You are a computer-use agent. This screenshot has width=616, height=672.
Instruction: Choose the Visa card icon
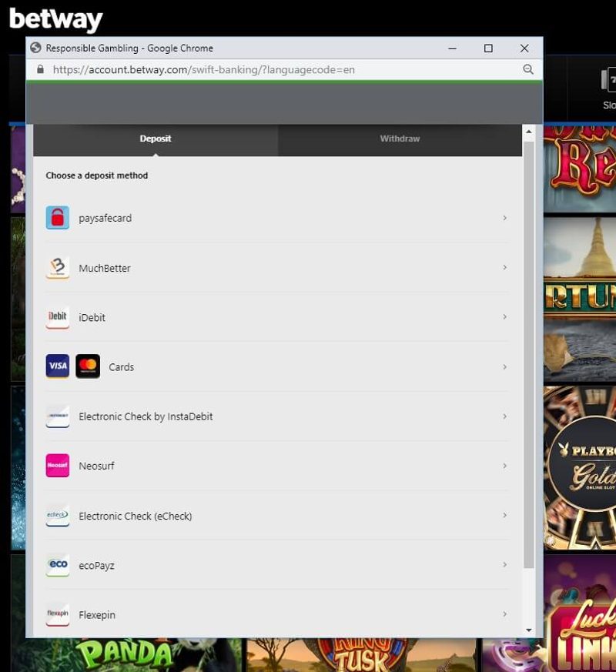tap(58, 366)
